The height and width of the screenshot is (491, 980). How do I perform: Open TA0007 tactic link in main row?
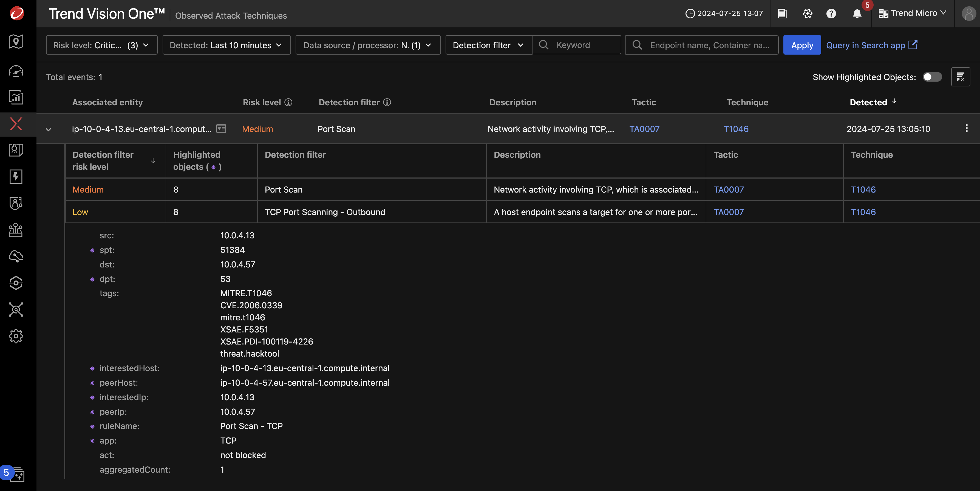[x=644, y=129]
